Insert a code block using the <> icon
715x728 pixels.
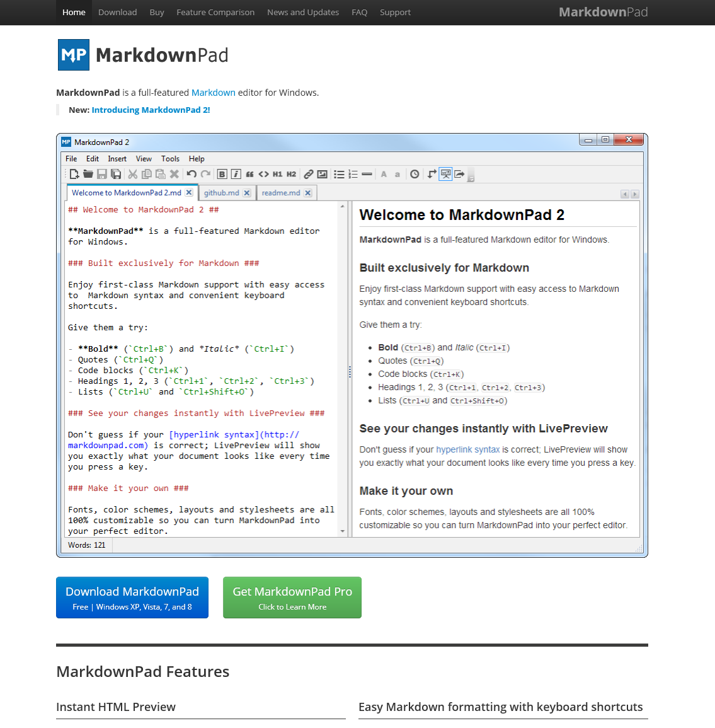tap(263, 174)
